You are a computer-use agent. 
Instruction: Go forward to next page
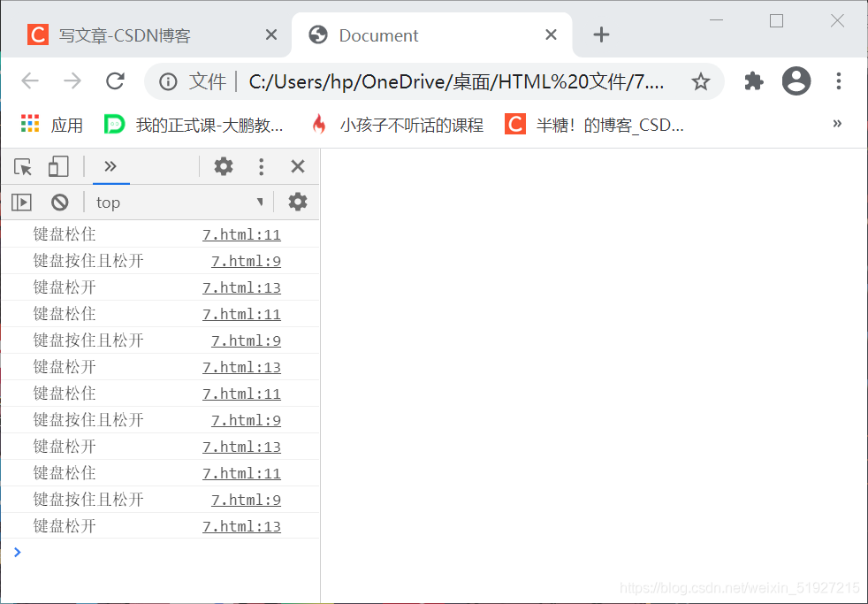click(x=72, y=81)
